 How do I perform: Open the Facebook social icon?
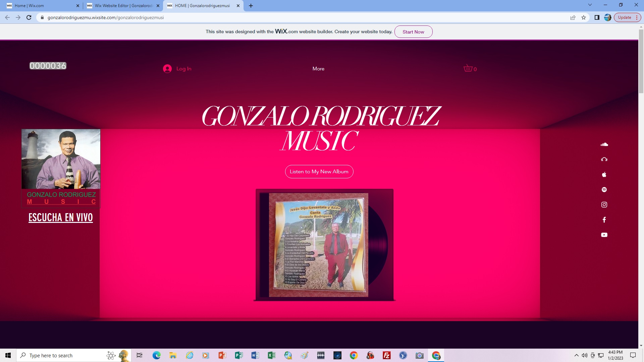[604, 220]
